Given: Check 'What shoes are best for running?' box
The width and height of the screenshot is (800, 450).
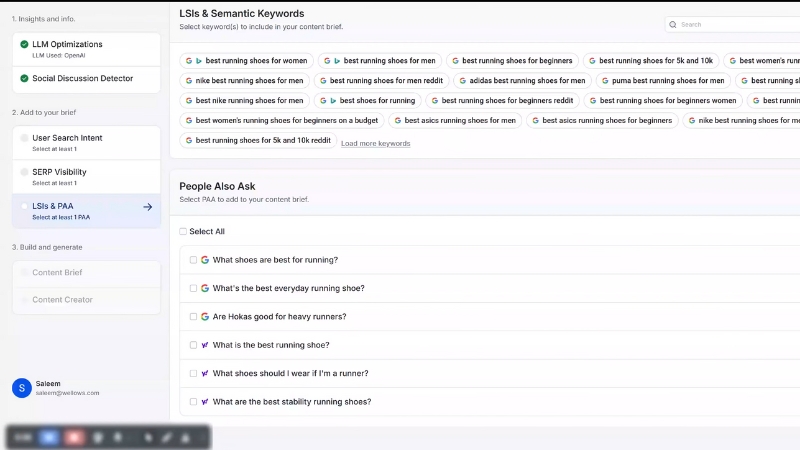Looking at the screenshot, I should point(193,260).
